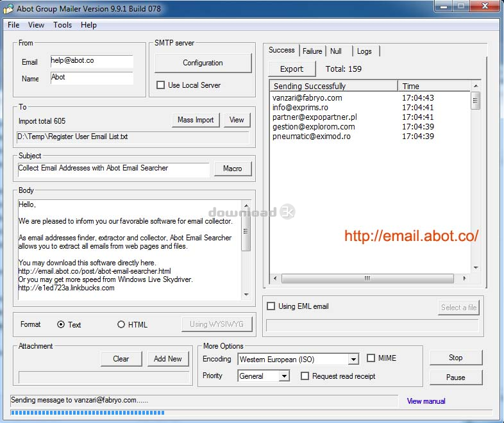504x423 pixels.
Task: Click the 'Total: 159' label
Action: click(x=343, y=69)
